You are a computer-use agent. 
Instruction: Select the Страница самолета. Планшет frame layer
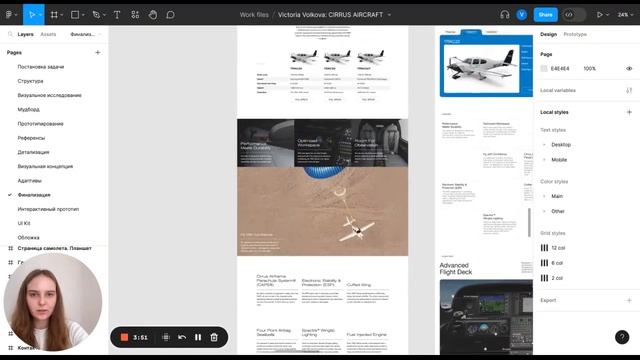[54, 248]
